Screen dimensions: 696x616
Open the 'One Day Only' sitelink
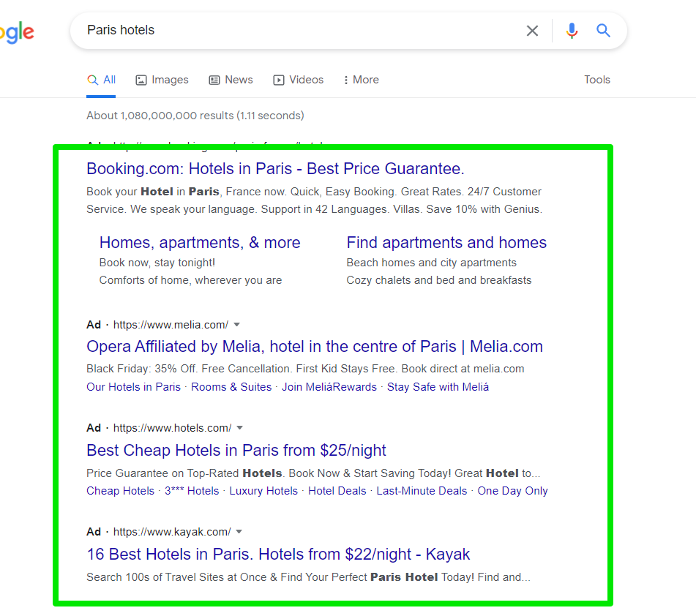coord(513,491)
